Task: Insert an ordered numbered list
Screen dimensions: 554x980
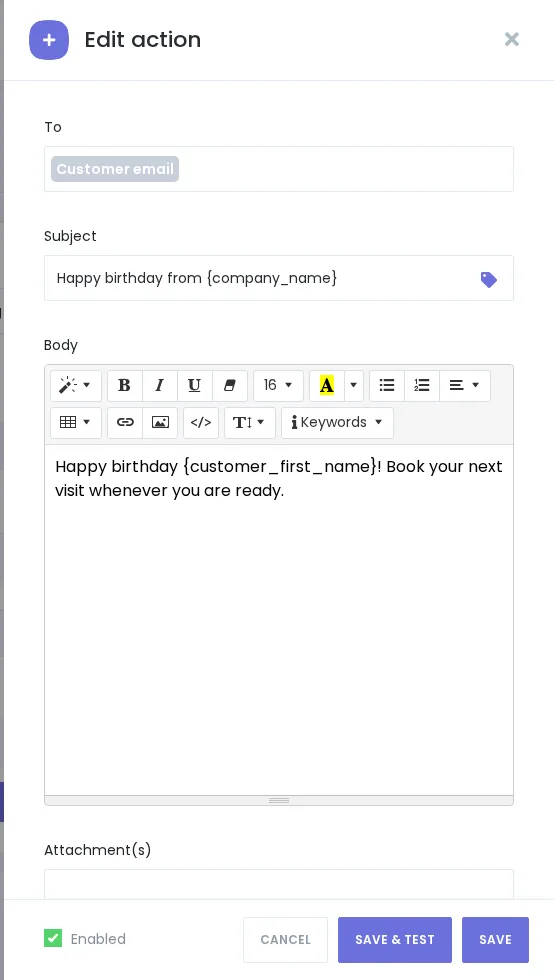Action: [x=422, y=386]
